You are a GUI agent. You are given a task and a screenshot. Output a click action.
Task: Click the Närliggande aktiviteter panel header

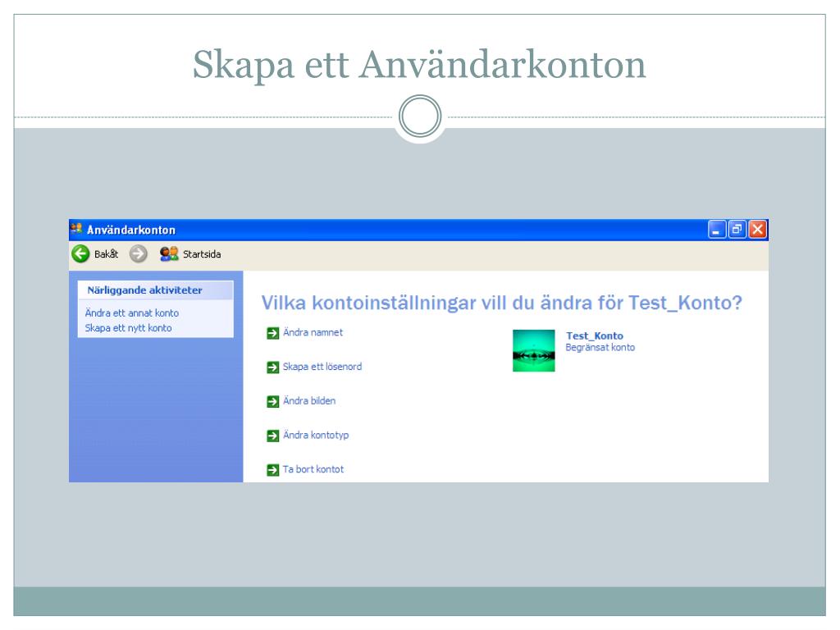tap(155, 290)
